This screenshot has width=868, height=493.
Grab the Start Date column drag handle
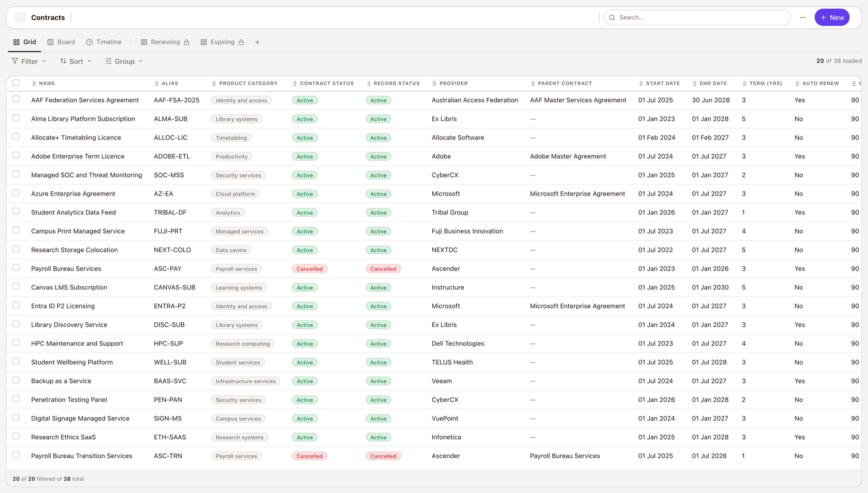641,84
